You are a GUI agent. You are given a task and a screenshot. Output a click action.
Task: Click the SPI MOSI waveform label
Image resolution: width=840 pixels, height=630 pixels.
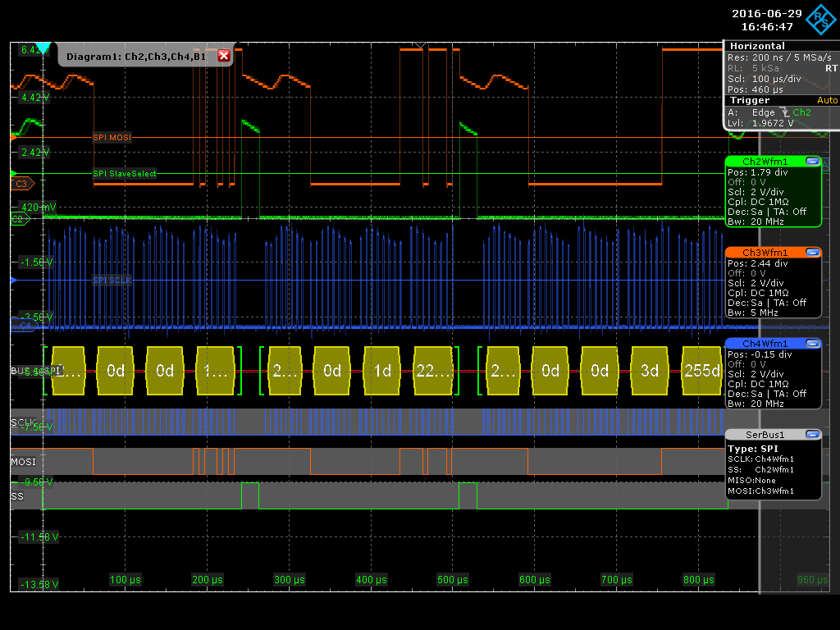tap(112, 138)
